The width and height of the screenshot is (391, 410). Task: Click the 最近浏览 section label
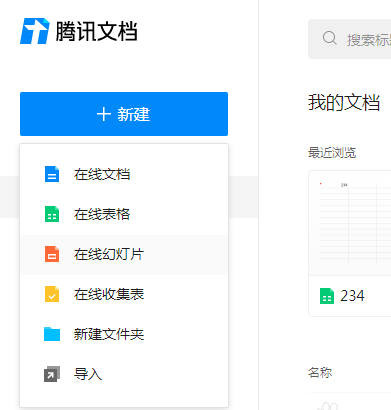coord(332,153)
